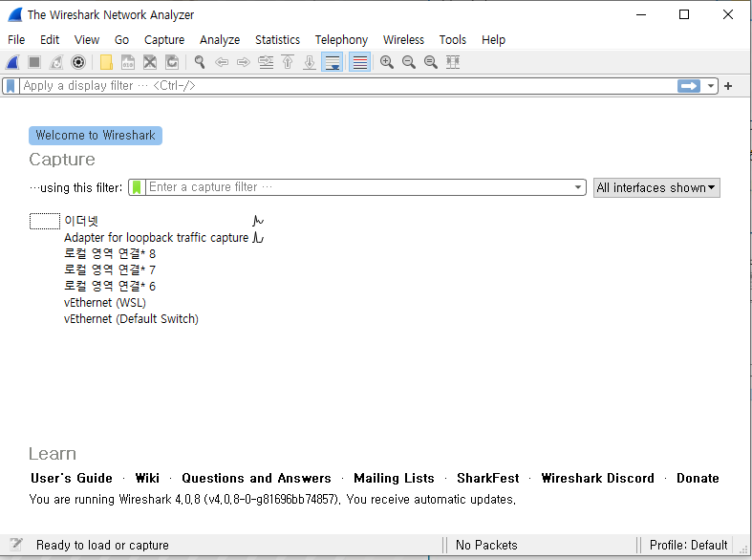Screen dimensions: 752x560
Task: Toggle colorize packet list icon
Action: 359,62
